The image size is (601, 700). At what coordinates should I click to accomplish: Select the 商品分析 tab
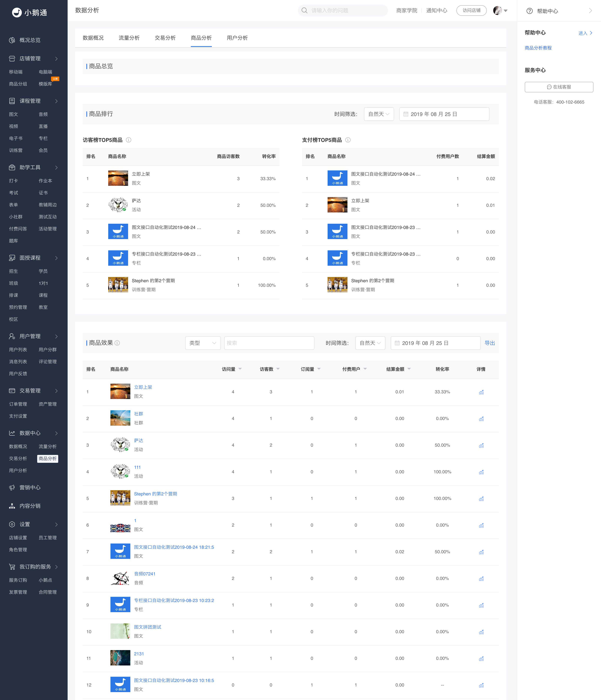pyautogui.click(x=201, y=38)
